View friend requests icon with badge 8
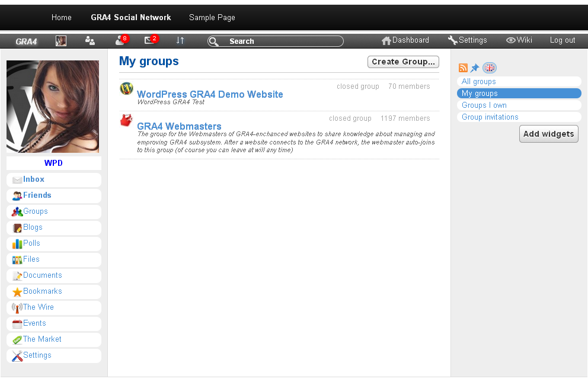The height and width of the screenshot is (379, 588). point(122,40)
